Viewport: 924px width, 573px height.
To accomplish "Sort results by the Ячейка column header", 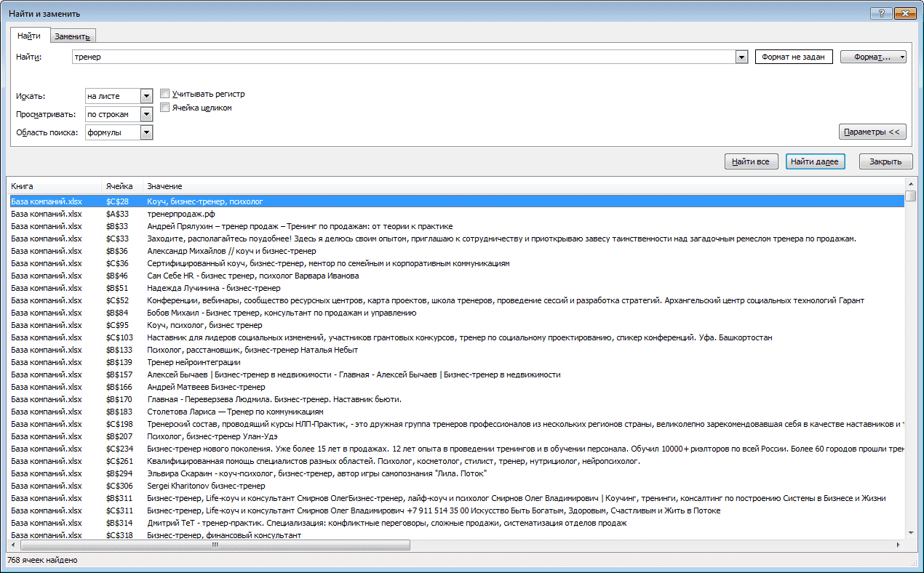I will pyautogui.click(x=122, y=187).
